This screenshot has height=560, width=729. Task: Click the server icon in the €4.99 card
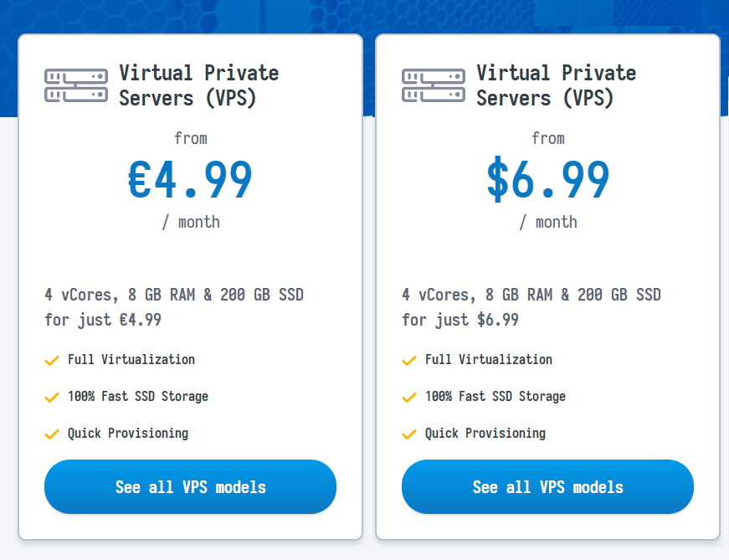tap(75, 85)
